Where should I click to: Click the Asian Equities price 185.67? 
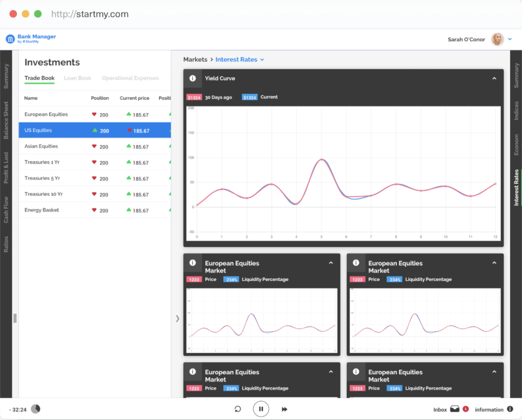click(141, 147)
